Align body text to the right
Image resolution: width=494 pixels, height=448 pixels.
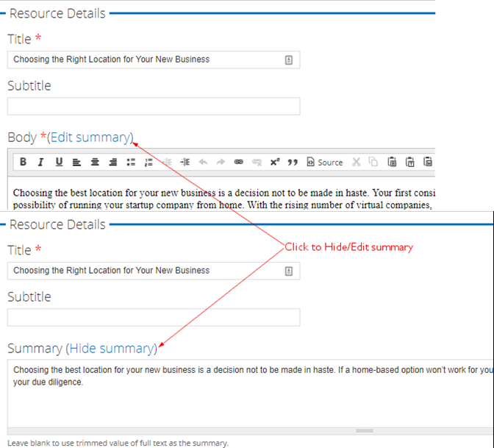[112, 162]
